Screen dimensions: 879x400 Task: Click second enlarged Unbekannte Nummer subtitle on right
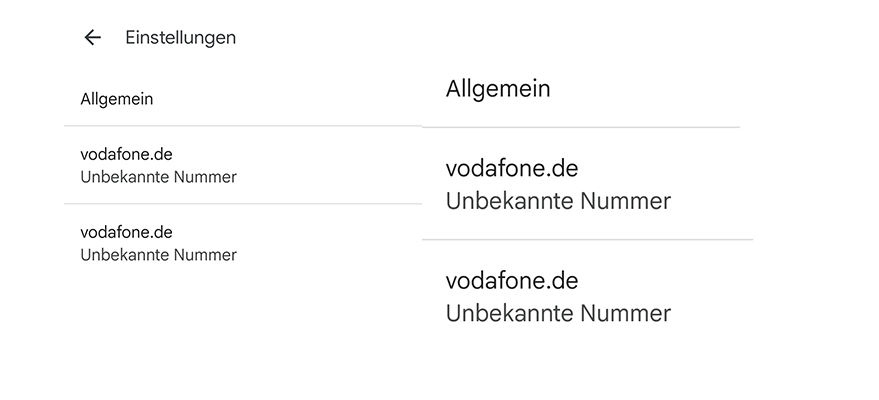(558, 313)
